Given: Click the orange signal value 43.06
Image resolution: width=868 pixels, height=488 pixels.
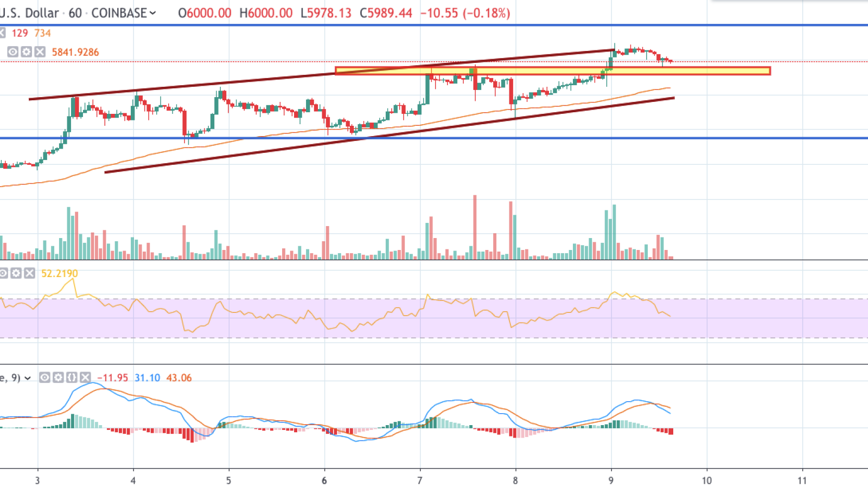Looking at the screenshot, I should click(179, 377).
